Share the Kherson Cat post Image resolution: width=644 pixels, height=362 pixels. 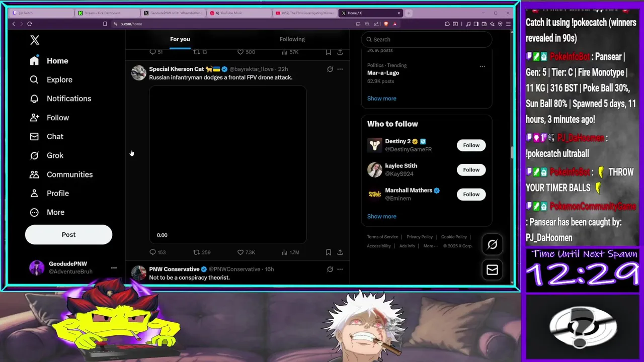point(340,252)
